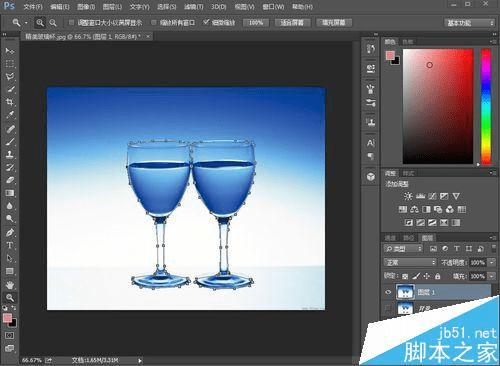Add a Channel Mixer adjustment (three circles)
Screen dimensions: 500x366
coord(450,209)
